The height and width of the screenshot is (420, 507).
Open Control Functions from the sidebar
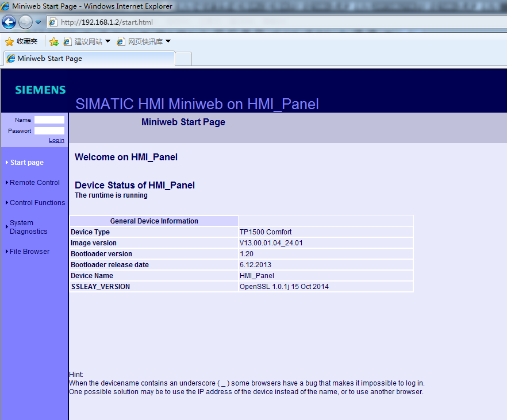[37, 203]
